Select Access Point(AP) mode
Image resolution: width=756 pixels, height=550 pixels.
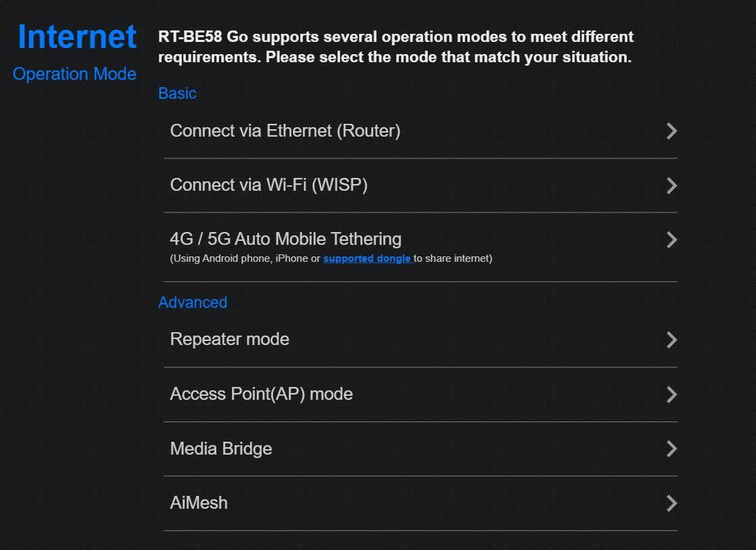pos(261,394)
